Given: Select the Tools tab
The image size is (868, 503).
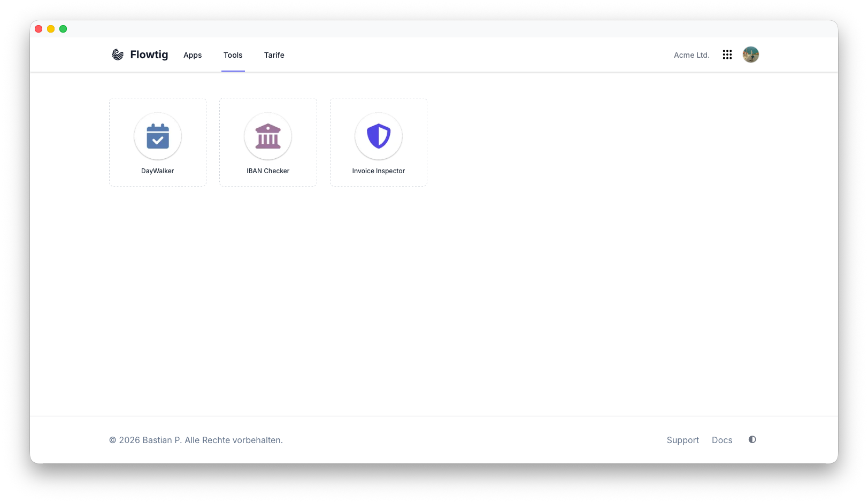Looking at the screenshot, I should pyautogui.click(x=233, y=55).
